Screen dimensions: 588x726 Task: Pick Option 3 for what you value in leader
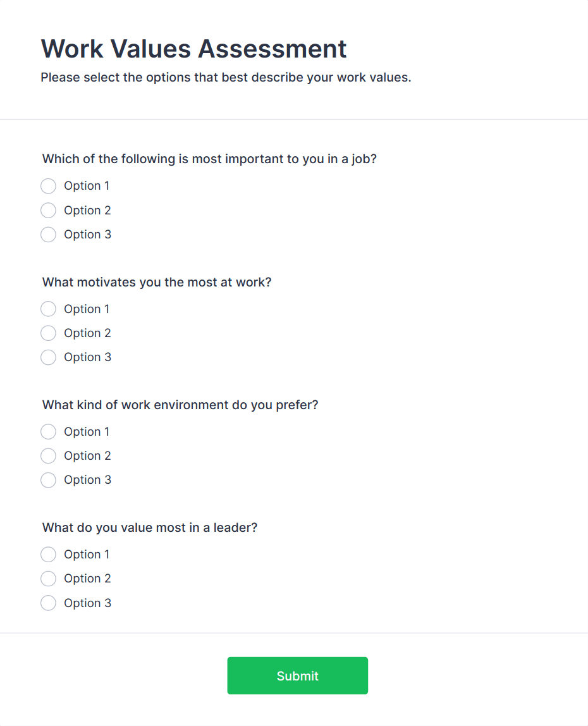[48, 603]
